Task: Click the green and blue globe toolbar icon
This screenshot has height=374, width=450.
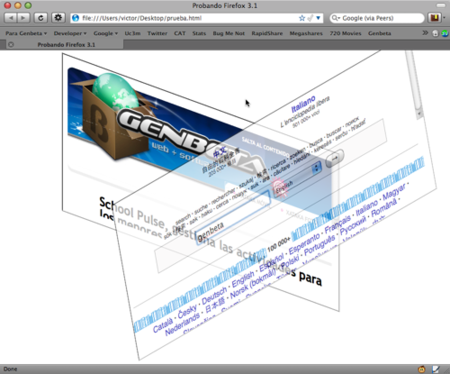Action: [x=445, y=33]
